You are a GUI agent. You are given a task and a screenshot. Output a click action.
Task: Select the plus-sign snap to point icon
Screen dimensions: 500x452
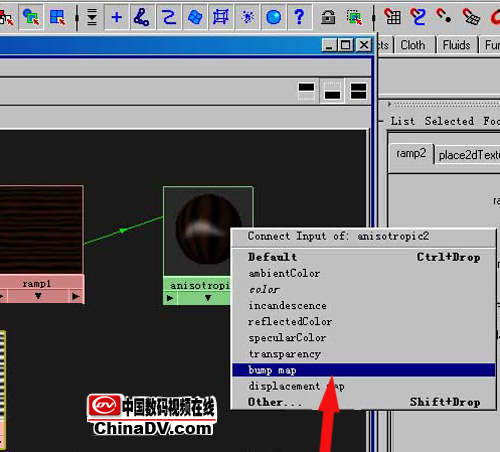click(116, 17)
